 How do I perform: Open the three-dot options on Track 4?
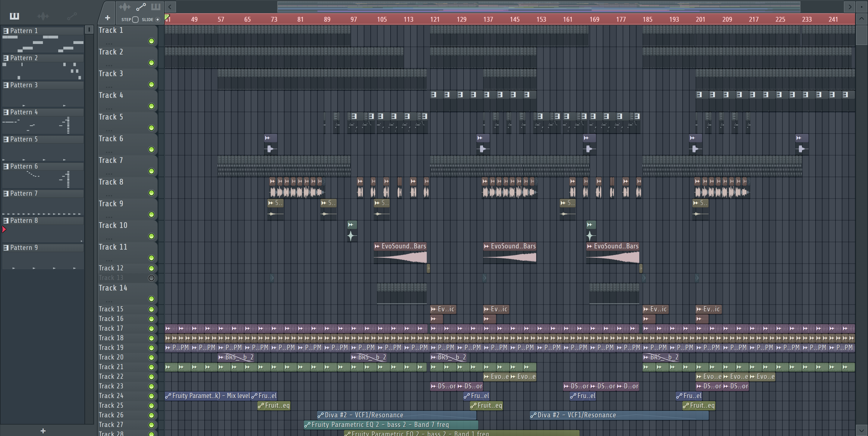point(108,109)
